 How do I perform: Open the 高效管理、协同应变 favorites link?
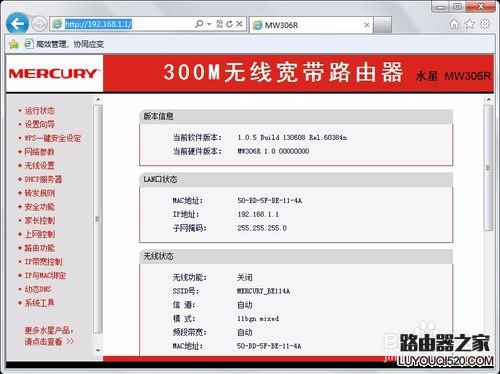[64, 44]
